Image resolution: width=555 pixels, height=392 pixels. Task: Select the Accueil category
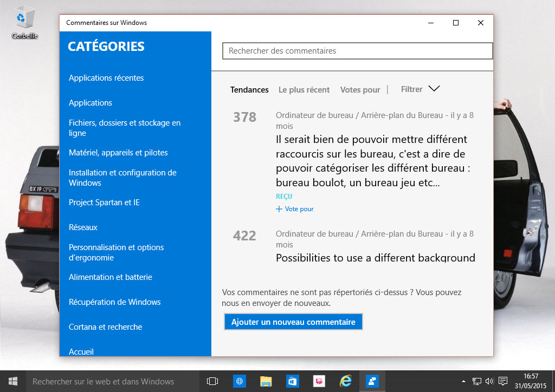81,352
